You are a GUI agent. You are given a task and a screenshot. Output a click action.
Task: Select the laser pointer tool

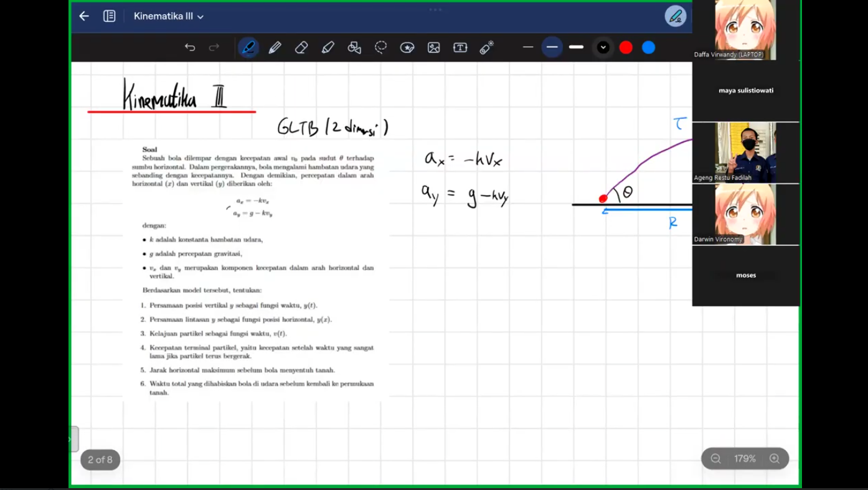tap(487, 47)
